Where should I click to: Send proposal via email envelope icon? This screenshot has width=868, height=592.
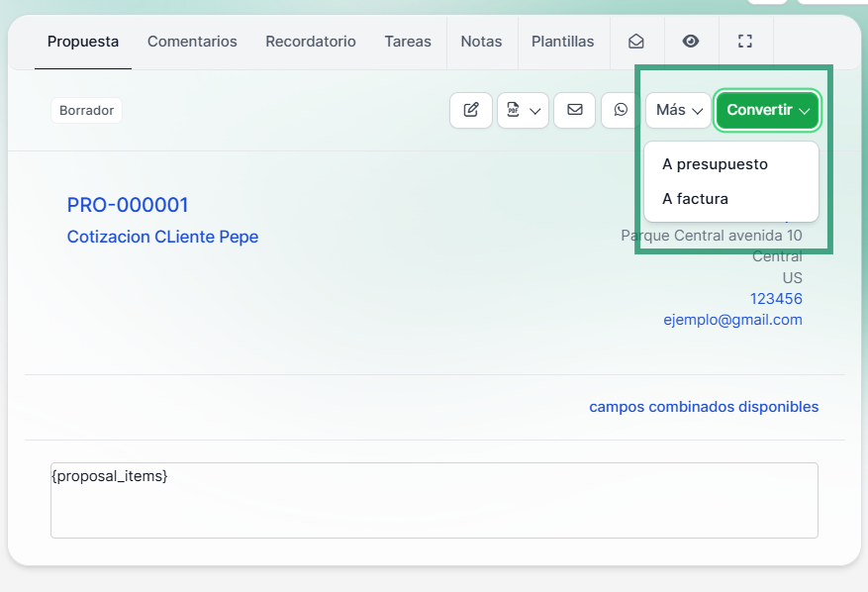point(575,110)
